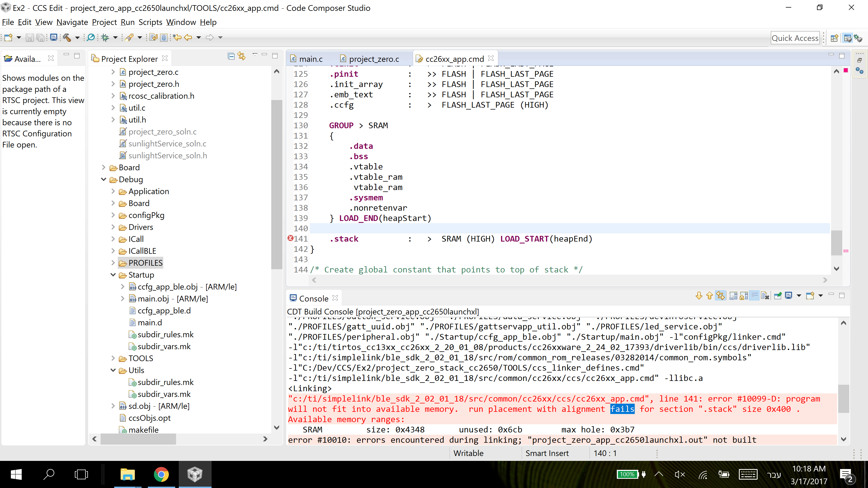Open the Build hammer dropdown arrow
Image resolution: width=868 pixels, height=488 pixels.
77,37
